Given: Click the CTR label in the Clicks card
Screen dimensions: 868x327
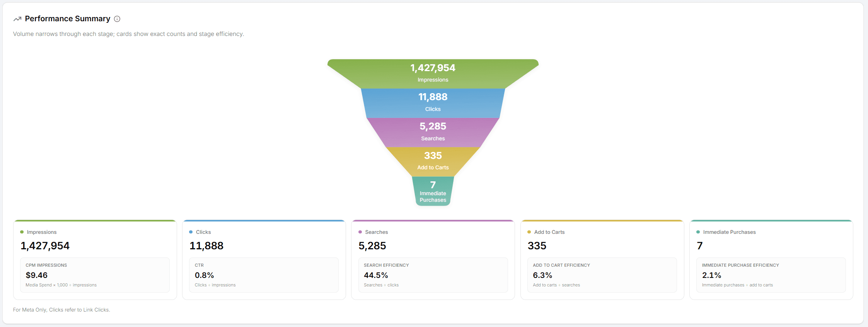Looking at the screenshot, I should pos(199,265).
